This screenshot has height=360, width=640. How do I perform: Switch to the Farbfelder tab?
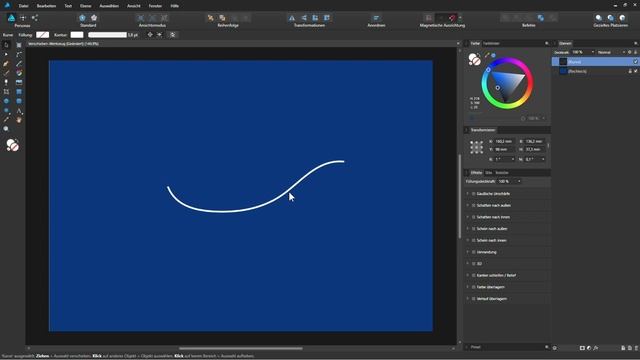coord(491,43)
